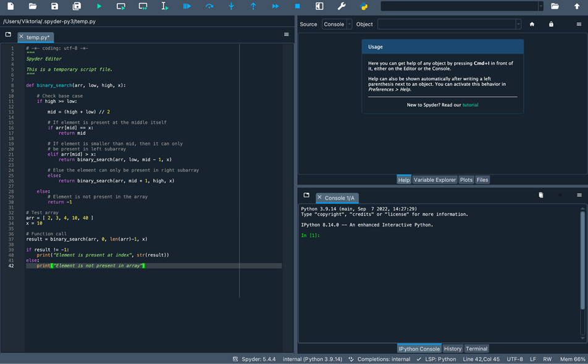Click the Debug file icon

(187, 6)
